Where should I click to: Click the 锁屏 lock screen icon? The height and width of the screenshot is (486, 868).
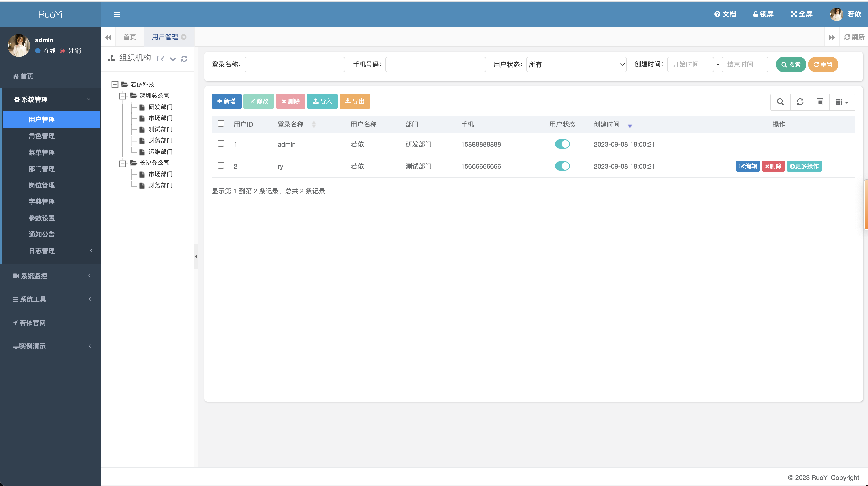point(755,14)
